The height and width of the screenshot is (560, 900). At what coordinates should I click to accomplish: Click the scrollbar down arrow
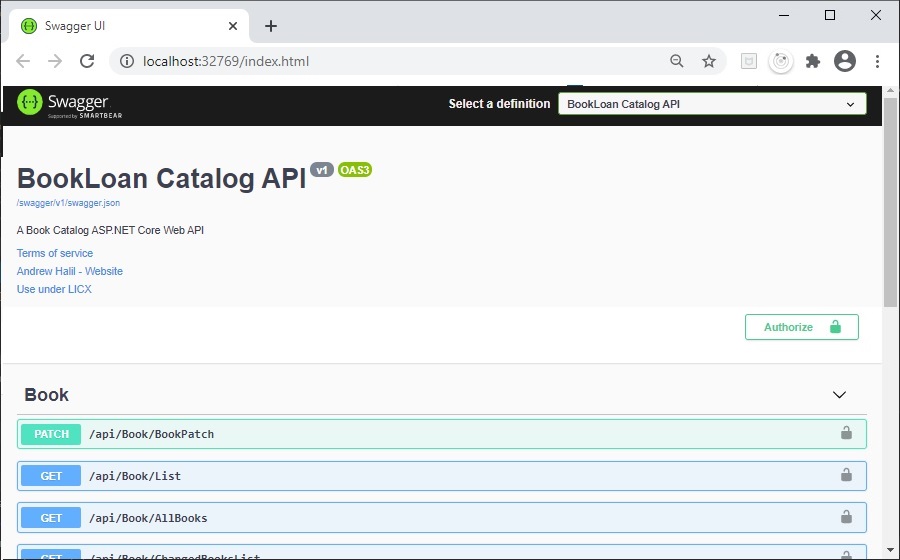click(890, 550)
